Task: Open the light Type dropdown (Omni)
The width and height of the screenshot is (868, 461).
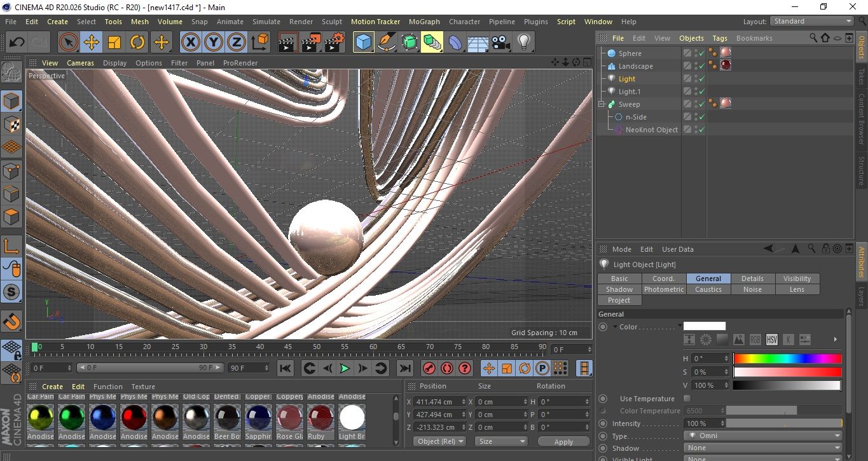Action: coord(763,436)
